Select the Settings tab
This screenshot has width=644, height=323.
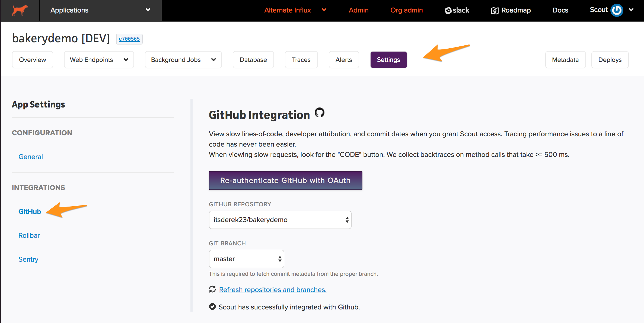click(388, 60)
